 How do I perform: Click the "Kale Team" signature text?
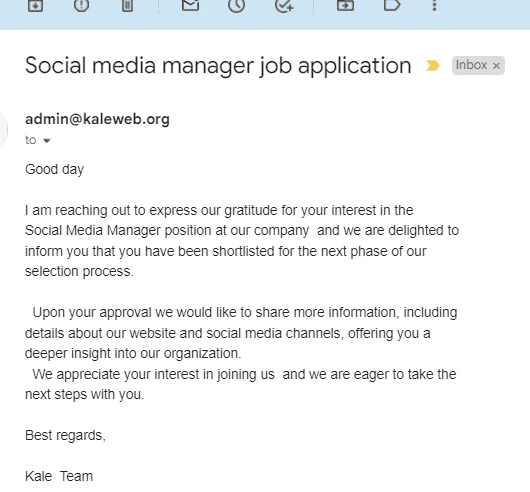click(59, 476)
